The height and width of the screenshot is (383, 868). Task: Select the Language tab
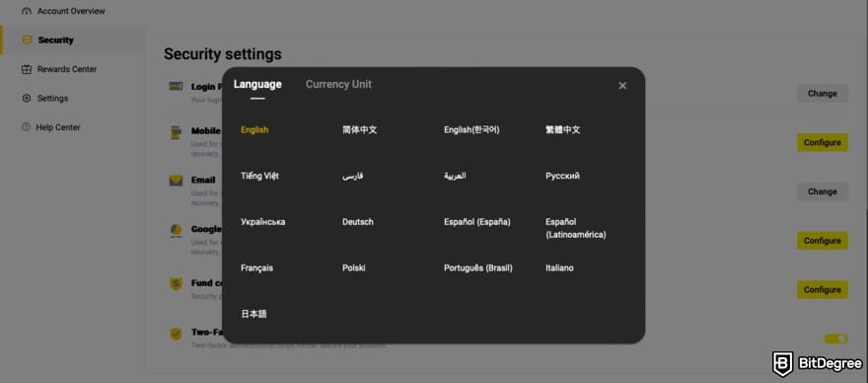(257, 84)
